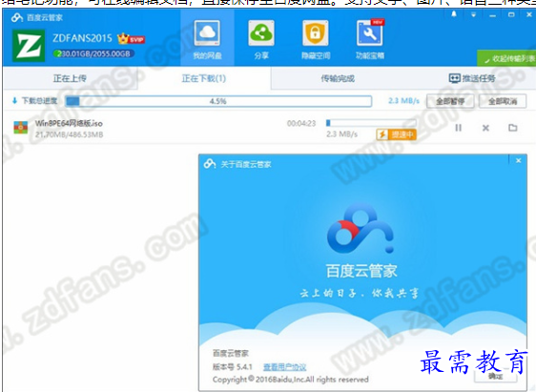Open folder of the Win8PE64 download
536x392 pixels.
[512, 128]
